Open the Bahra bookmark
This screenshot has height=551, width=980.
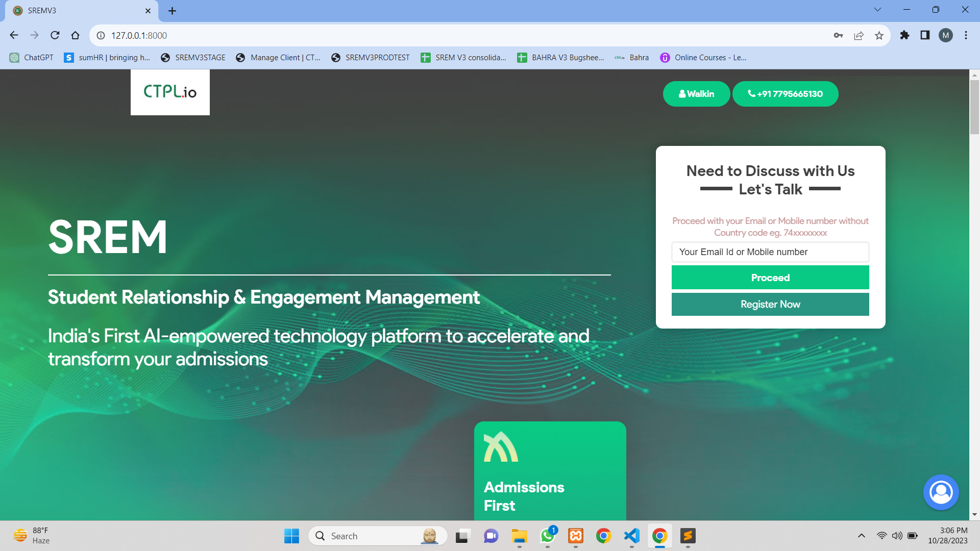(x=632, y=58)
